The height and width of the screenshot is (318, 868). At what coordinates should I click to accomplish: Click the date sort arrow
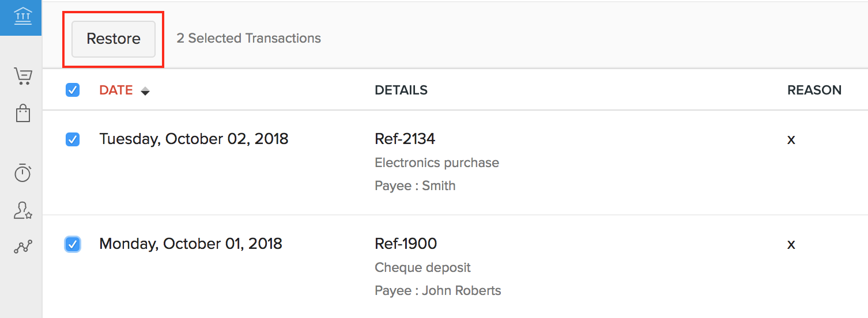(145, 91)
